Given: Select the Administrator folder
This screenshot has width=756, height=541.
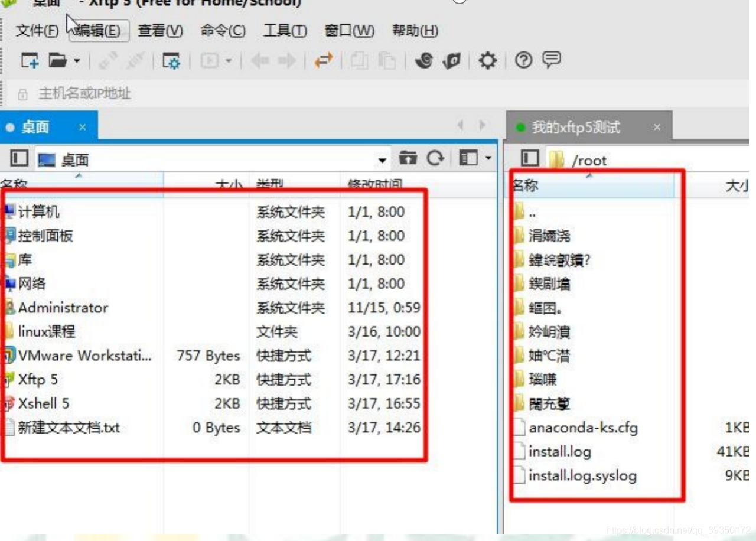Looking at the screenshot, I should tap(63, 308).
